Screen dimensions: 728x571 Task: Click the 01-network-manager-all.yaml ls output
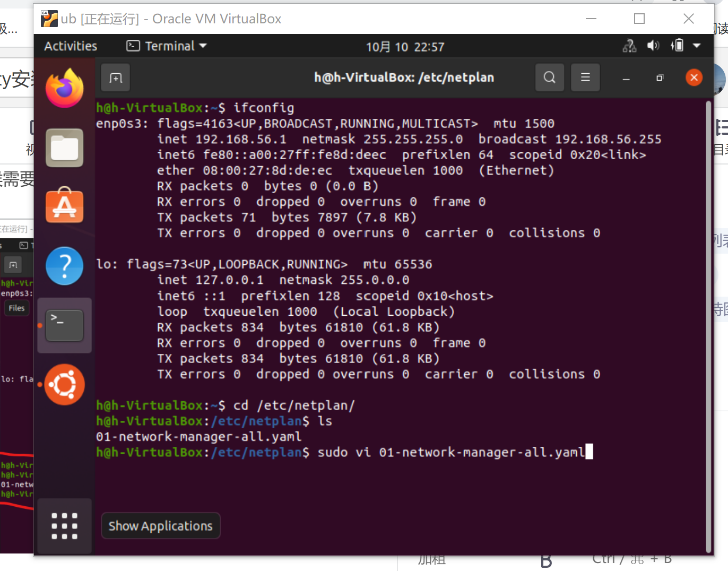click(x=199, y=437)
